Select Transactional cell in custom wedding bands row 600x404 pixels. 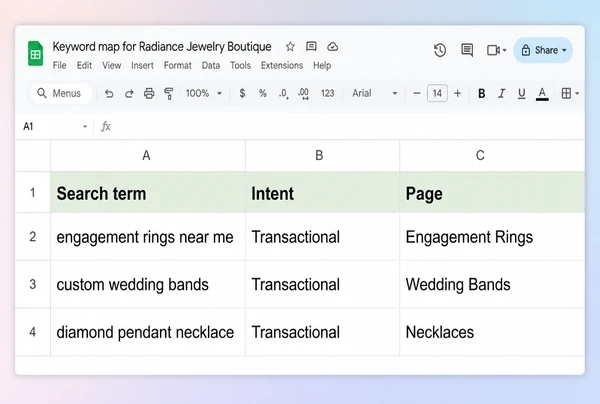323,284
